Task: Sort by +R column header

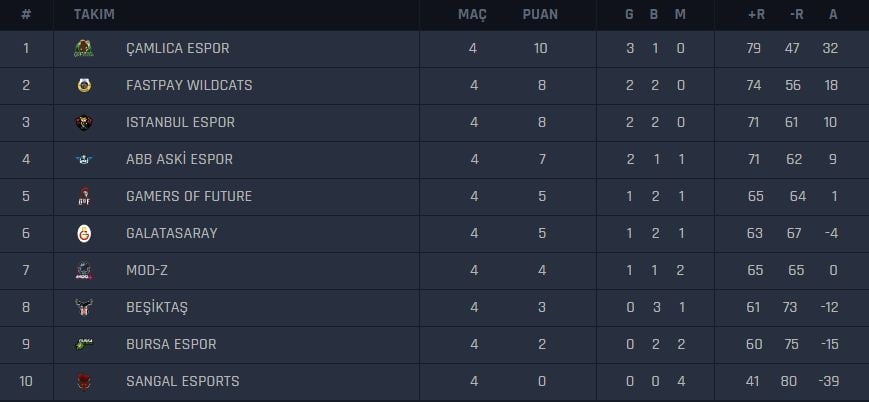Action: [755, 14]
